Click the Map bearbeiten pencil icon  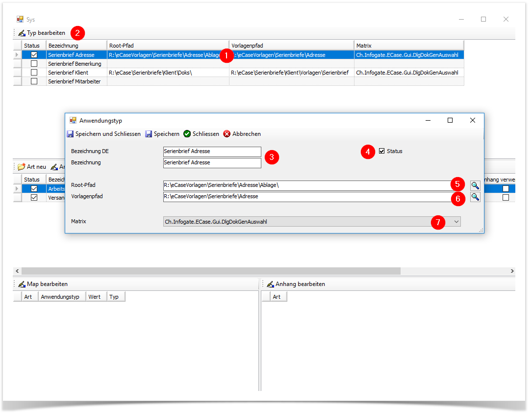[22, 284]
